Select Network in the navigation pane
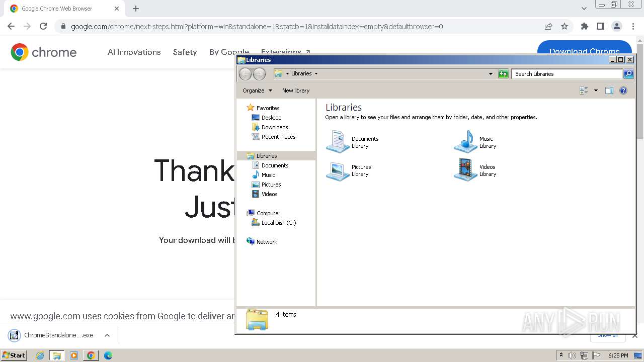Viewport: 644px width, 362px height. 267,242
